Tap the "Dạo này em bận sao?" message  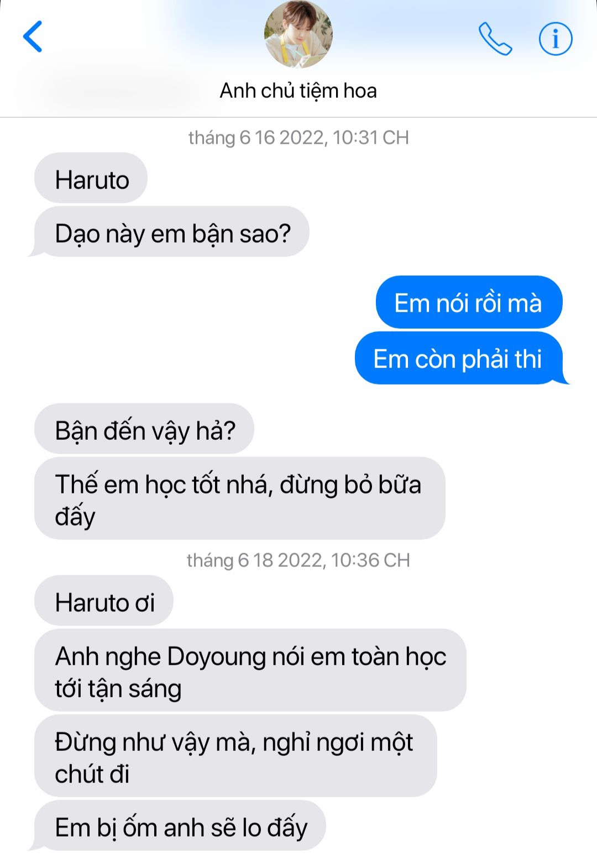171,232
